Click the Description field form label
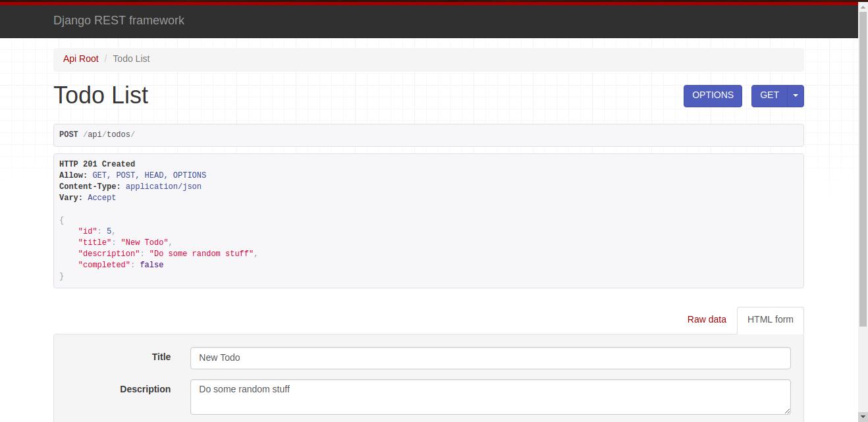Screen dimensions: 868x422 pos(146,389)
